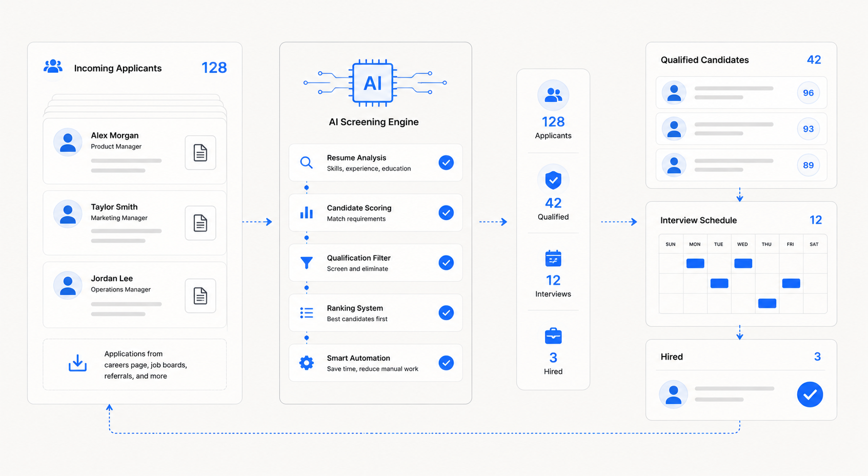The width and height of the screenshot is (868, 476).
Task: Select the Taylor Smith applicant card
Action: coord(135,223)
